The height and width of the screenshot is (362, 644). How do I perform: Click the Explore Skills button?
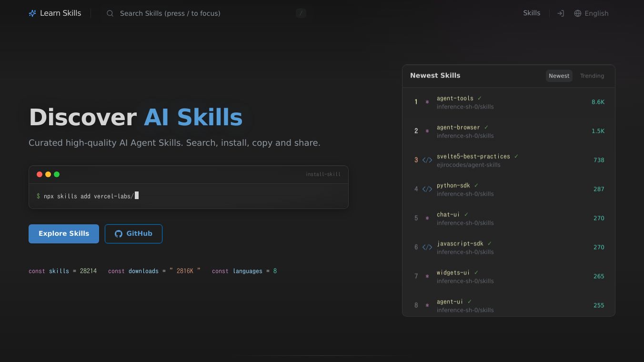point(63,234)
